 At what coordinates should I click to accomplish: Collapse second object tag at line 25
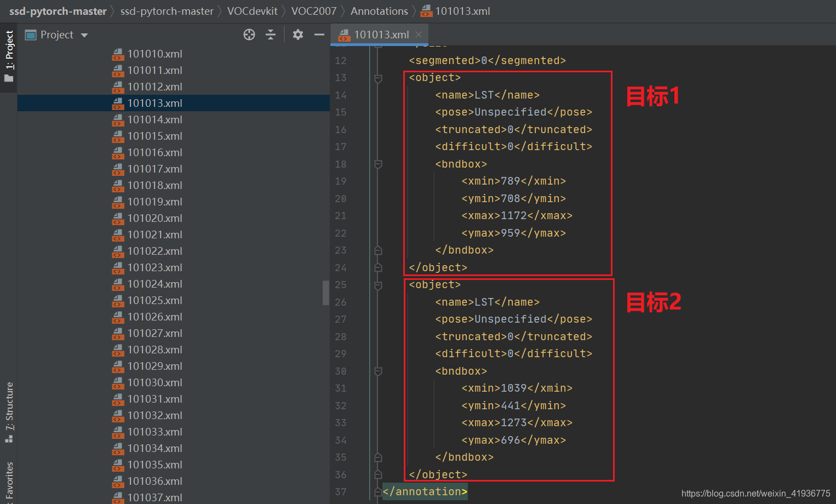click(378, 285)
